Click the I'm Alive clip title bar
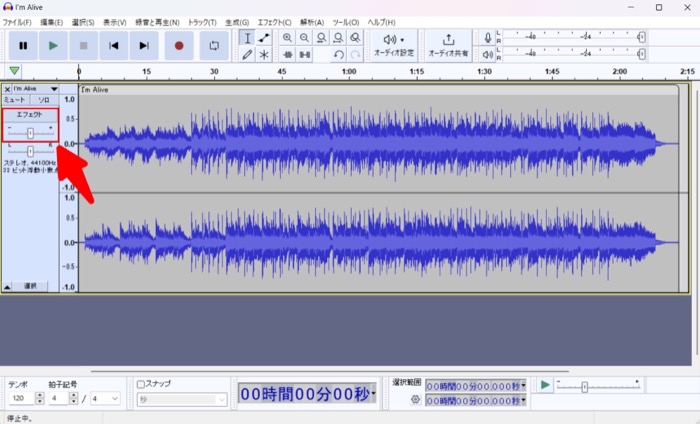 tap(379, 90)
